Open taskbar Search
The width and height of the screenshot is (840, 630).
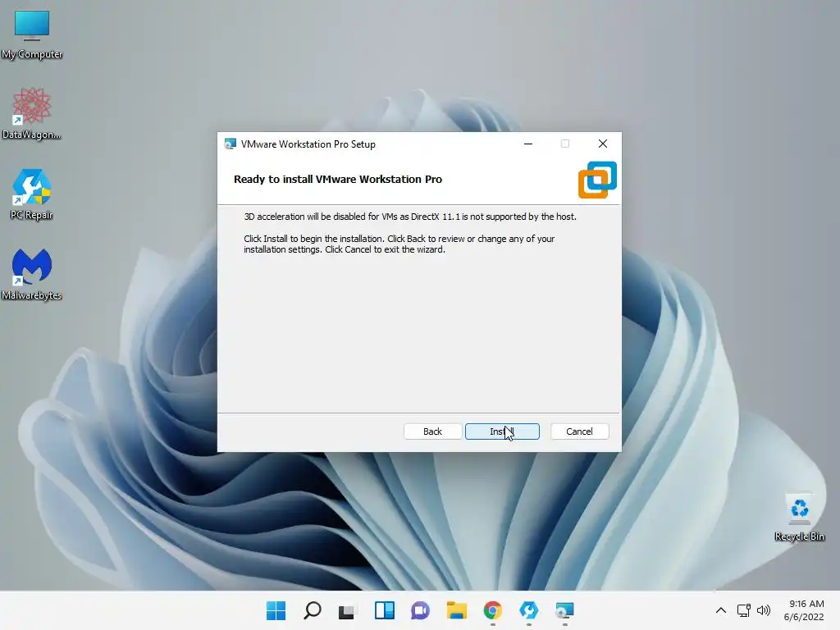point(313,610)
